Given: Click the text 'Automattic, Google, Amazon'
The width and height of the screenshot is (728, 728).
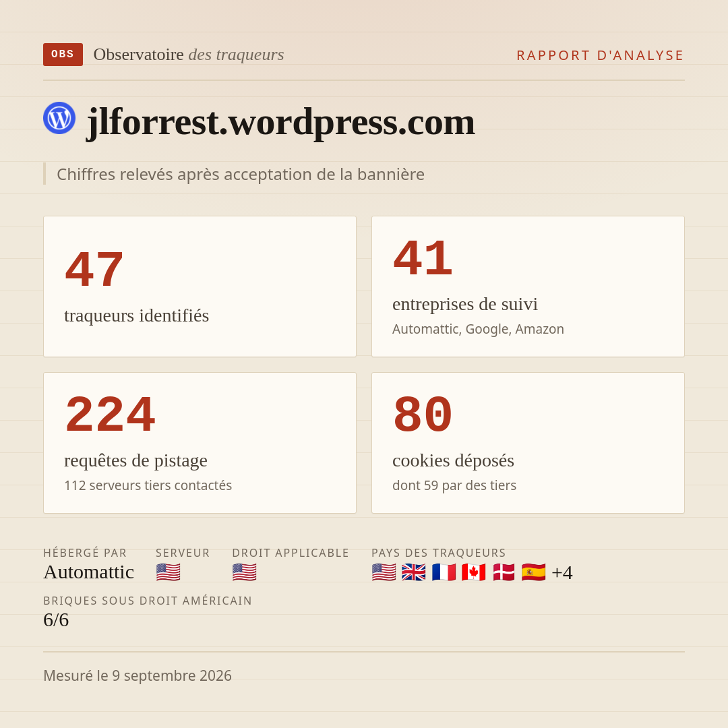Looking at the screenshot, I should click(478, 329).
